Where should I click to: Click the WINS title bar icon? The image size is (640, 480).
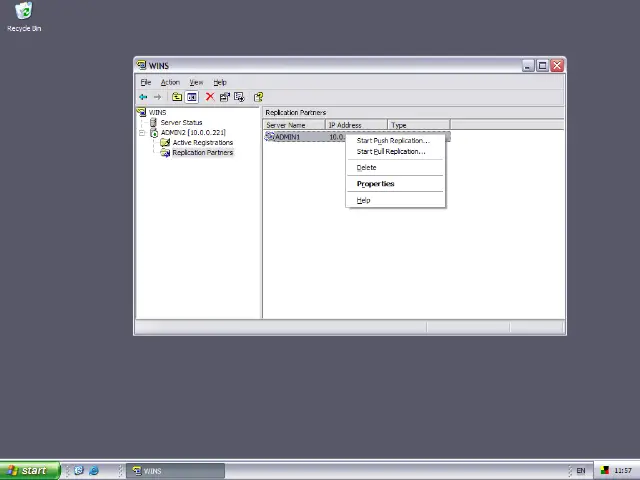142,65
